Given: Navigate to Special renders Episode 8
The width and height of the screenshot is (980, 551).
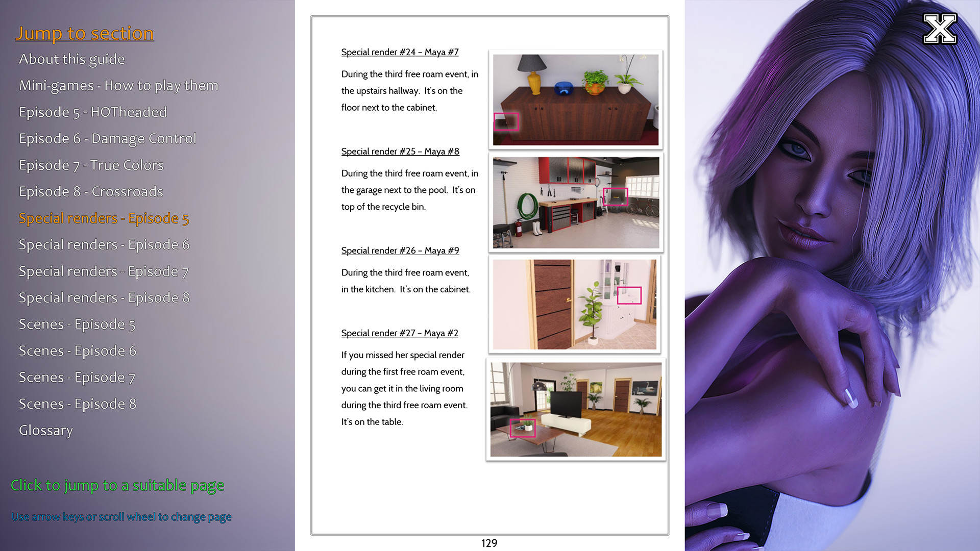Looking at the screenshot, I should [103, 297].
